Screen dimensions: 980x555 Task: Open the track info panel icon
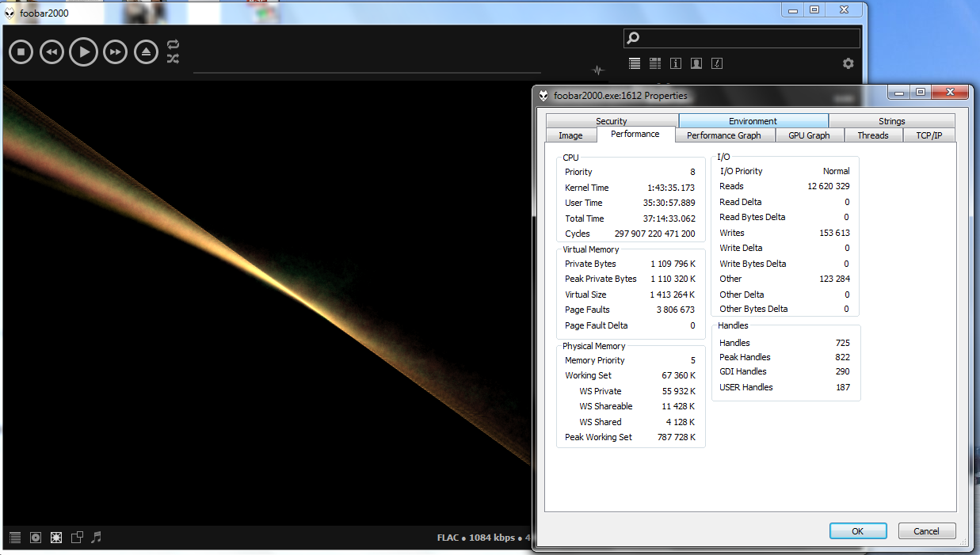click(676, 63)
